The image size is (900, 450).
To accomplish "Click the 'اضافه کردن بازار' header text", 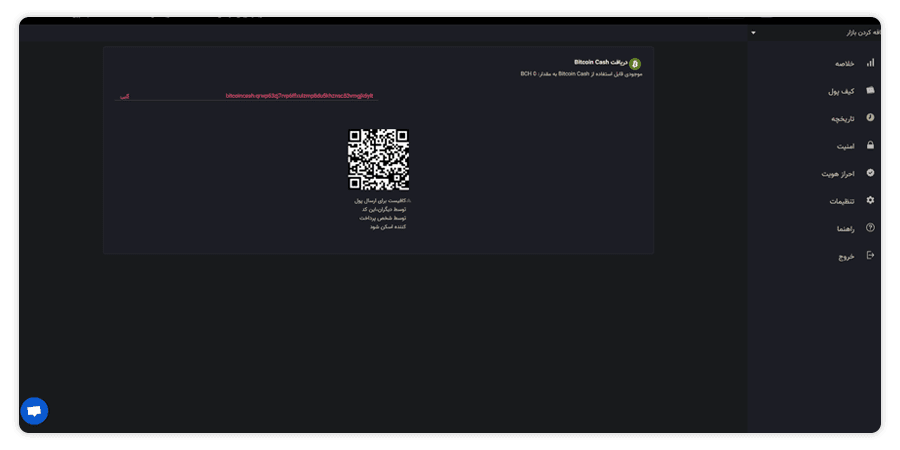I will coord(863,33).
